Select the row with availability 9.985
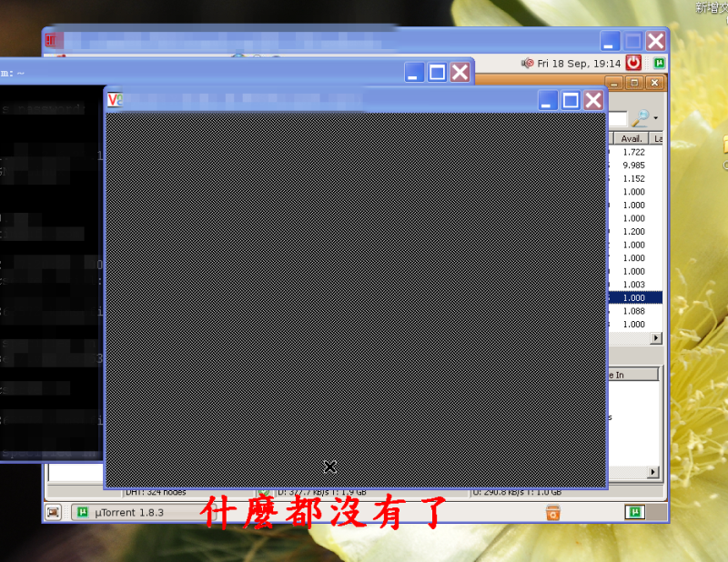The image size is (728, 562). (633, 166)
